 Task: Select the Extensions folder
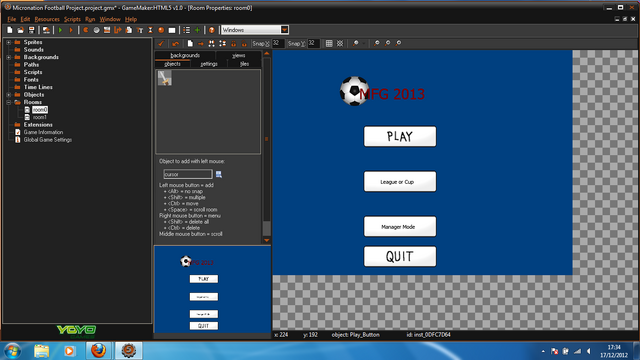click(38, 124)
